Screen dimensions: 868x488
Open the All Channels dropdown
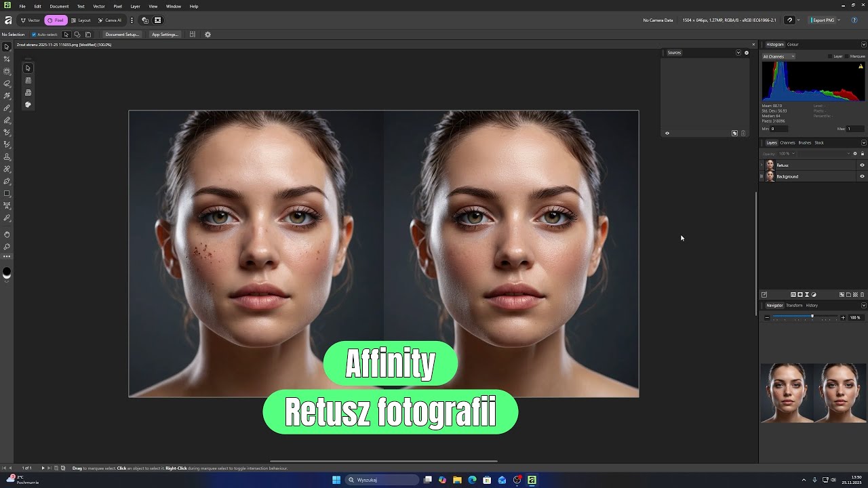pyautogui.click(x=778, y=56)
